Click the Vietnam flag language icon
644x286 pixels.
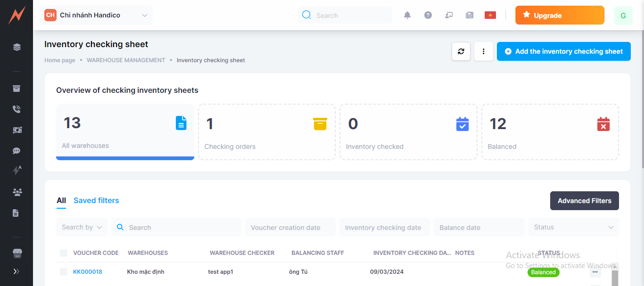tap(490, 15)
